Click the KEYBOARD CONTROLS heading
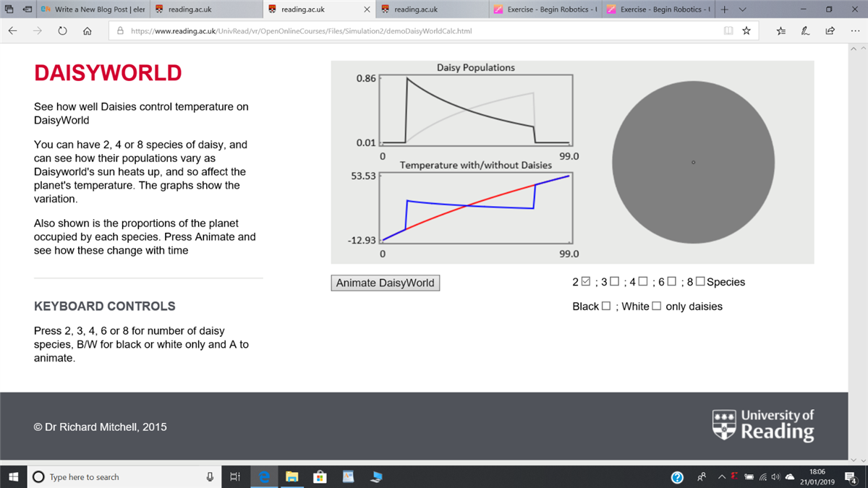868x488 pixels. (105, 306)
